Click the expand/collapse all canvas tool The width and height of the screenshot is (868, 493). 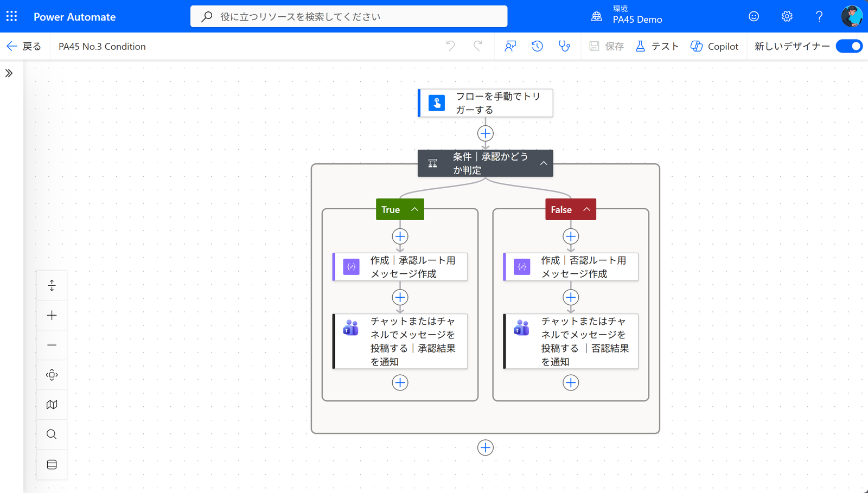point(52,285)
